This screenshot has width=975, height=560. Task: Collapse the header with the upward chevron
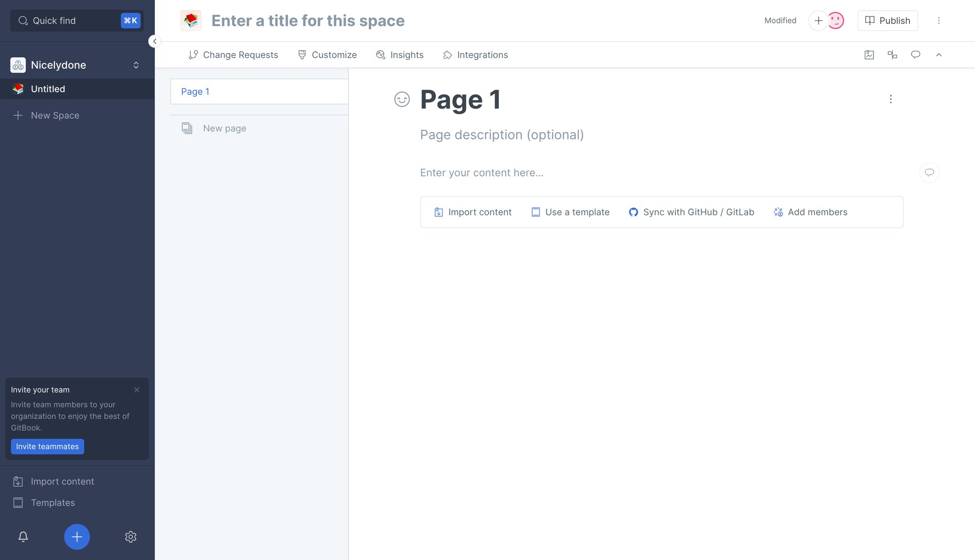coord(939,55)
